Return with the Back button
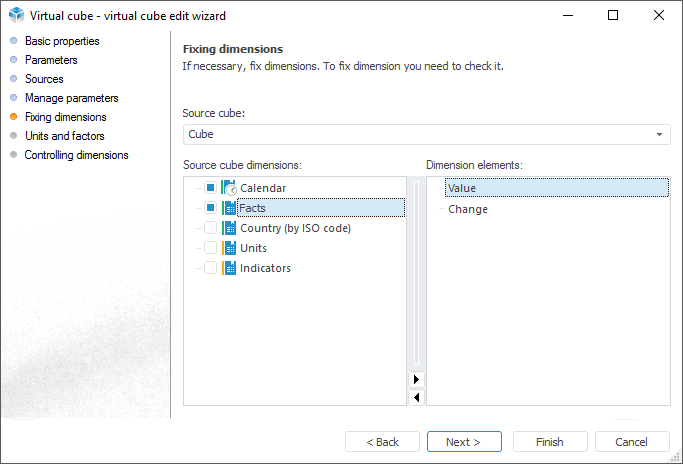Image resolution: width=683 pixels, height=464 pixels. point(382,442)
